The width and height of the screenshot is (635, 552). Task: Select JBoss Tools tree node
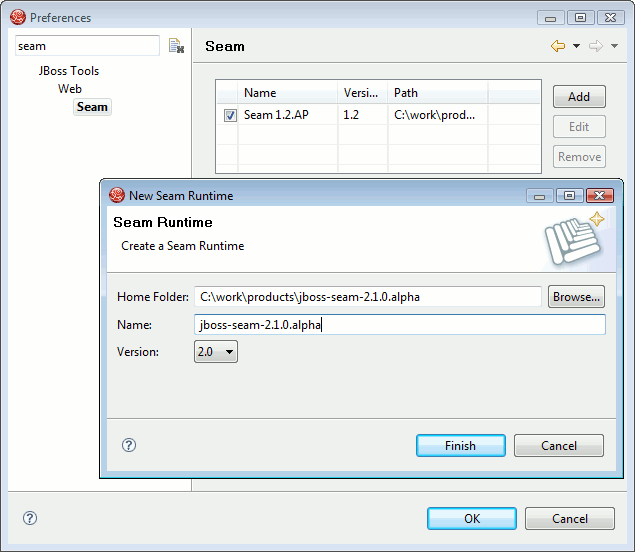tap(69, 71)
